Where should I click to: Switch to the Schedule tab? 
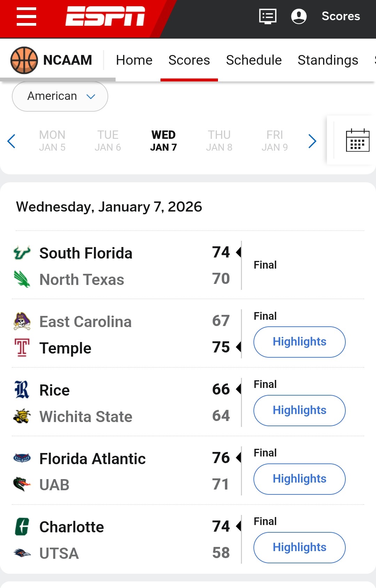coord(254,60)
